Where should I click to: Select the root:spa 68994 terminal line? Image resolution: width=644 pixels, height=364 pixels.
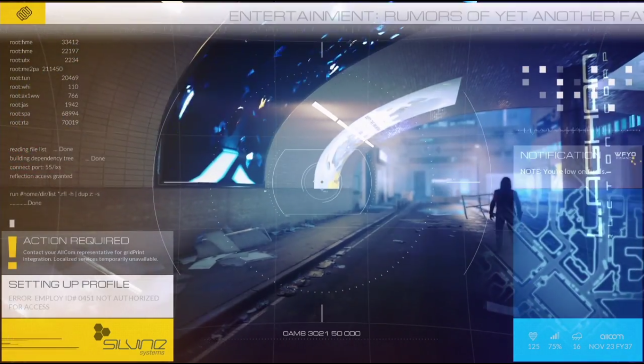point(44,114)
